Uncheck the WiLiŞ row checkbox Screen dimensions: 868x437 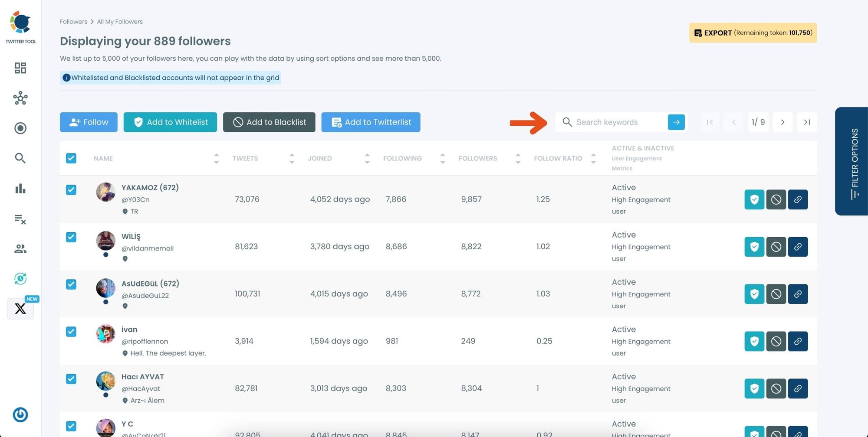pos(71,237)
